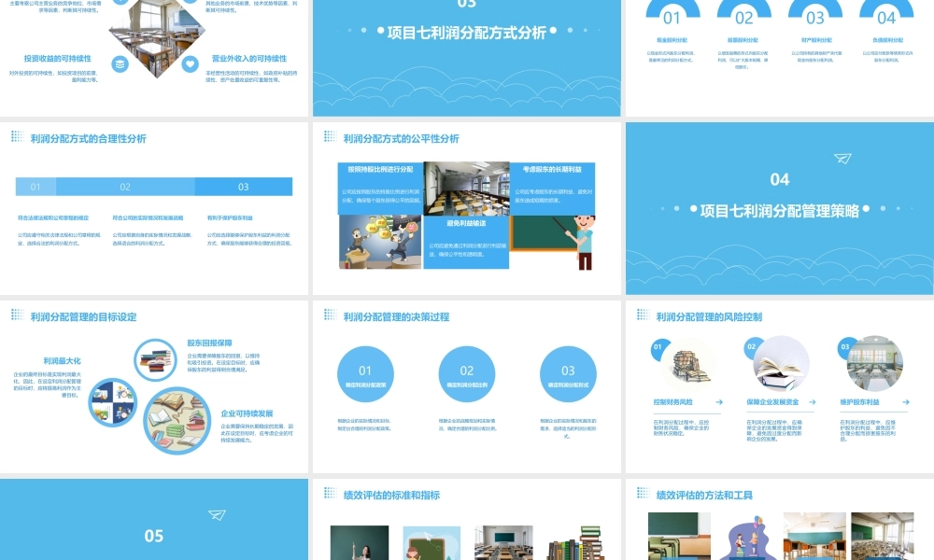The width and height of the screenshot is (934, 560).
Task: Click the heading 利润分配方式的公平性分析
Action: click(401, 138)
